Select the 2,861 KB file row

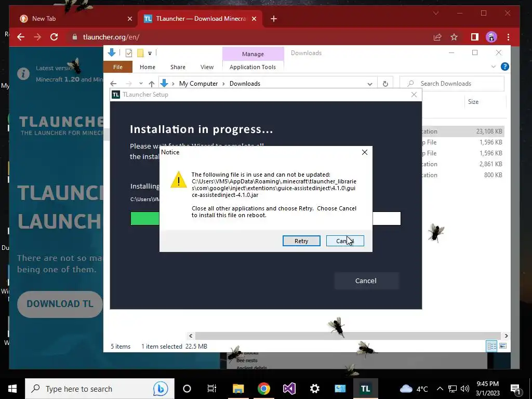pos(463,164)
